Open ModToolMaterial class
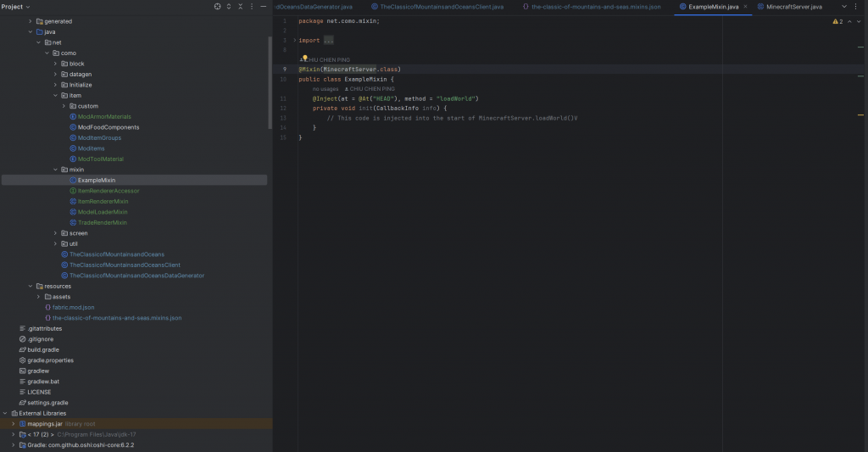868x452 pixels. [100, 159]
